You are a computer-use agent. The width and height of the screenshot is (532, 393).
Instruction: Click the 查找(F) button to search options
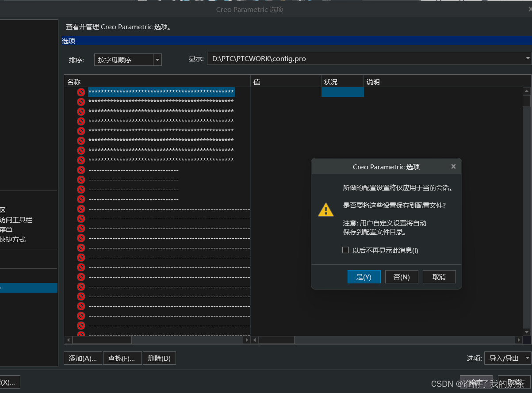point(122,358)
